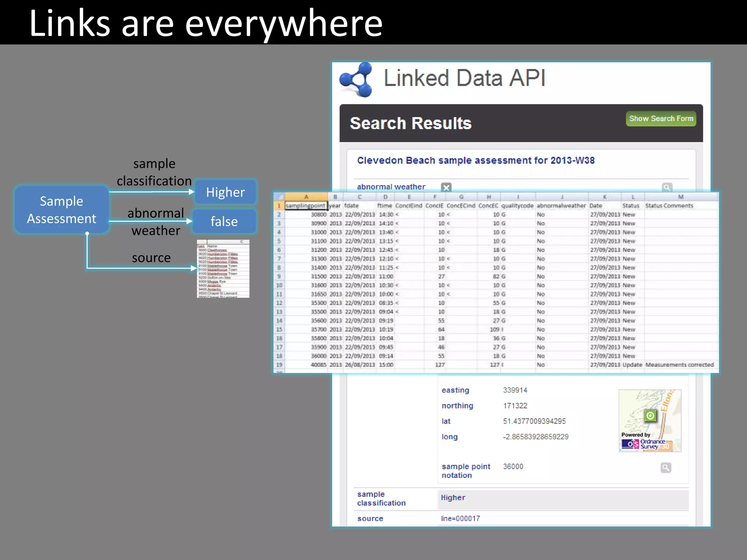Click the sample point notation value 36000
This screenshot has width=747, height=560.
pyautogui.click(x=513, y=467)
